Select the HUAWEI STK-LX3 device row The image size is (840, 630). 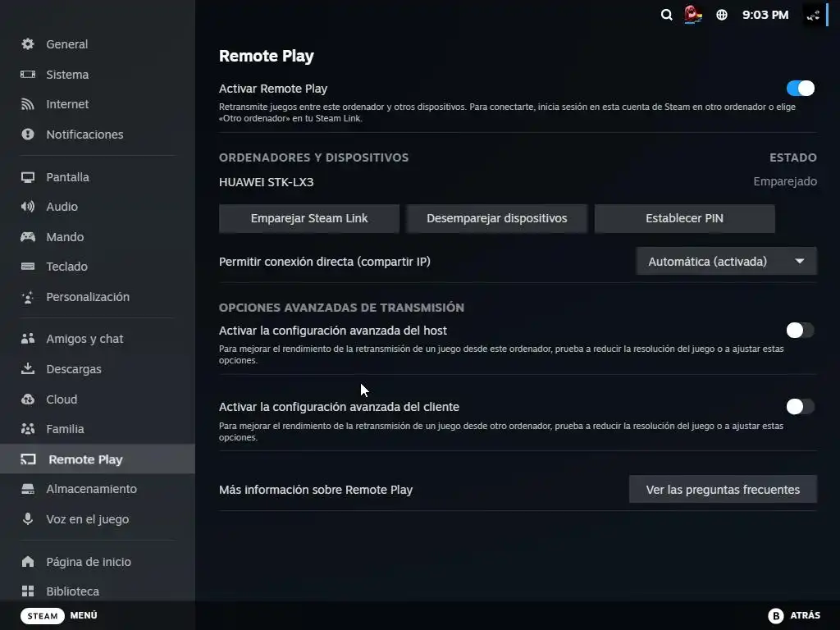click(x=518, y=182)
